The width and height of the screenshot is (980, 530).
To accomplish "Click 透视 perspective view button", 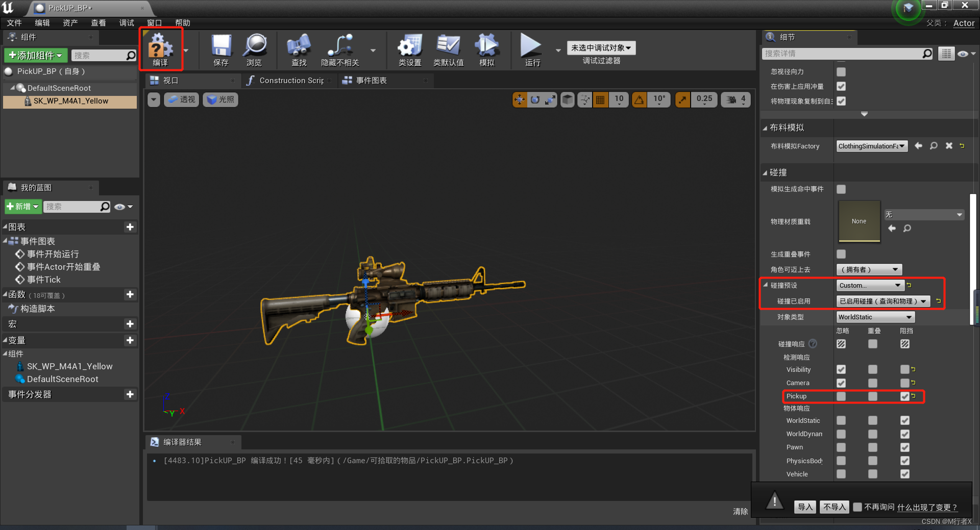I will 182,99.
